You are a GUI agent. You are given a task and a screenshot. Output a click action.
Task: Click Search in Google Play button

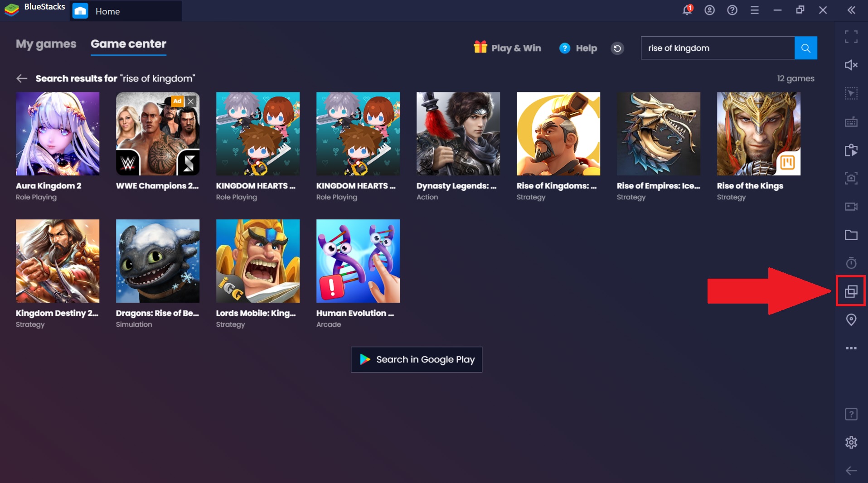pos(417,360)
